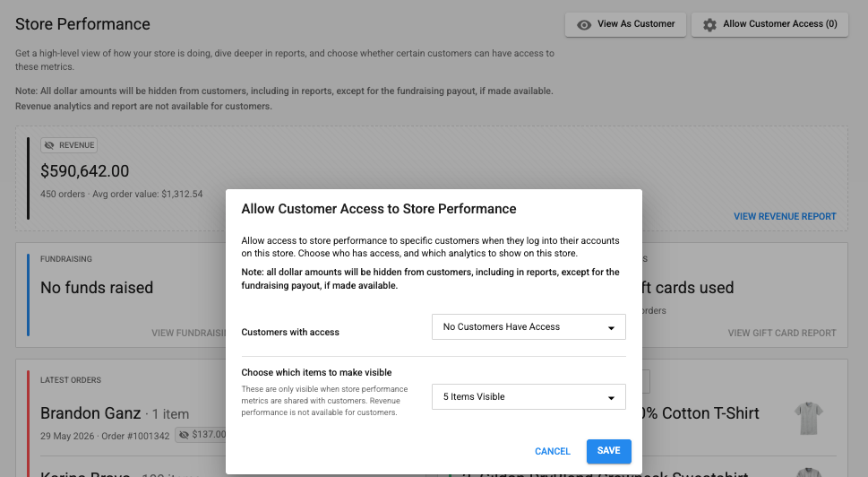Image resolution: width=868 pixels, height=477 pixels.
Task: Click the dialog title Allow Customer Access to Store Performance
Action: 379,209
